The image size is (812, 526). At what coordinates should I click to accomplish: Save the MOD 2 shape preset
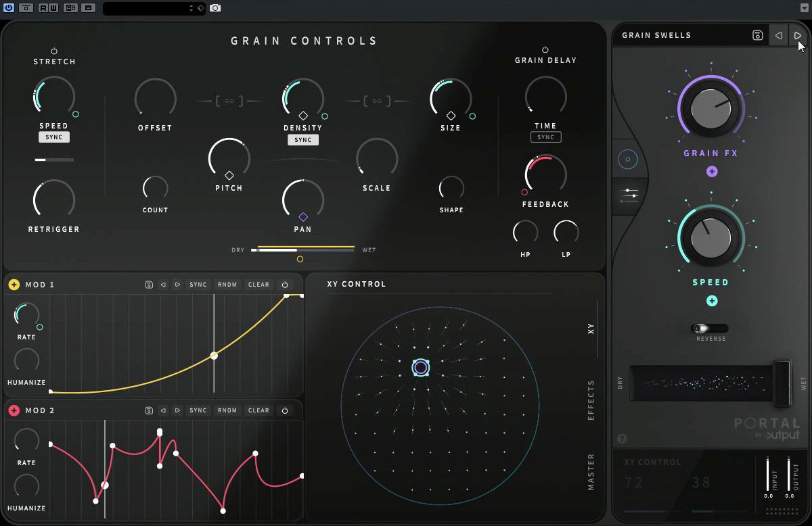[x=149, y=410]
